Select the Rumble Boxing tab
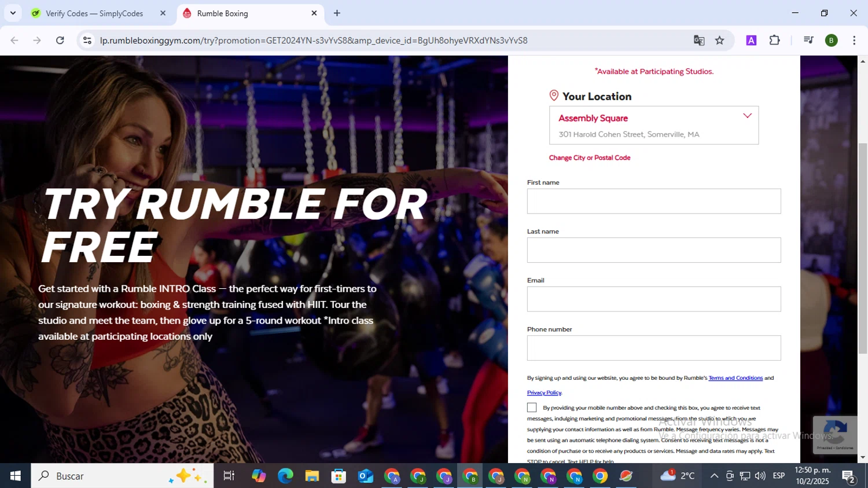The height and width of the screenshot is (488, 868). 249,13
